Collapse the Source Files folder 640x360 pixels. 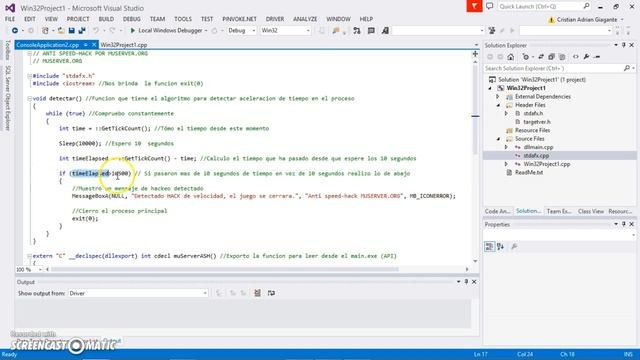point(498,139)
